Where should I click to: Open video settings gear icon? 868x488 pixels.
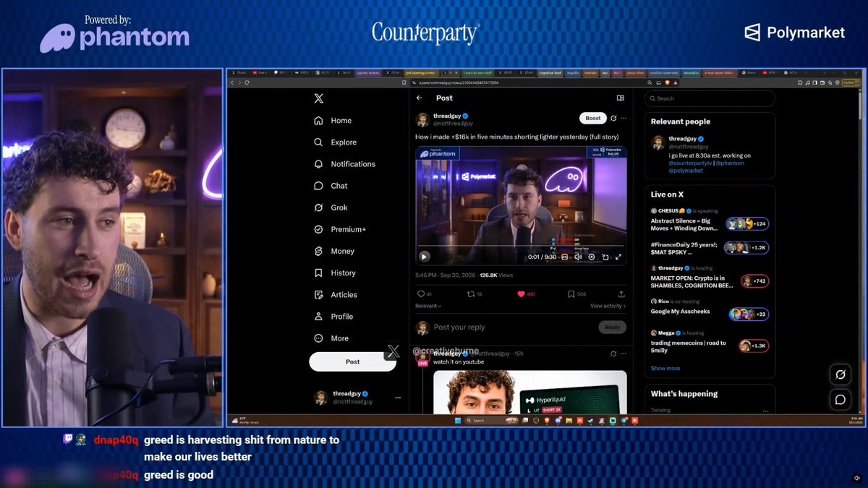pos(591,257)
